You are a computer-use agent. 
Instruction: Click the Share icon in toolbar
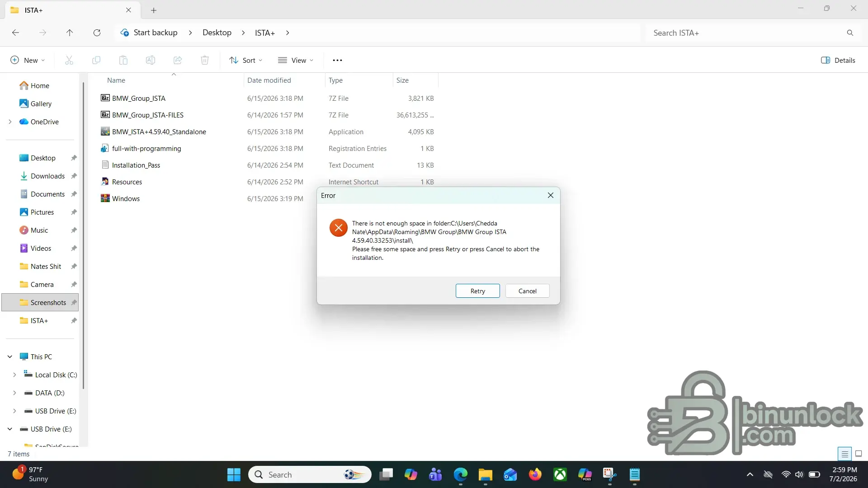[x=178, y=60]
